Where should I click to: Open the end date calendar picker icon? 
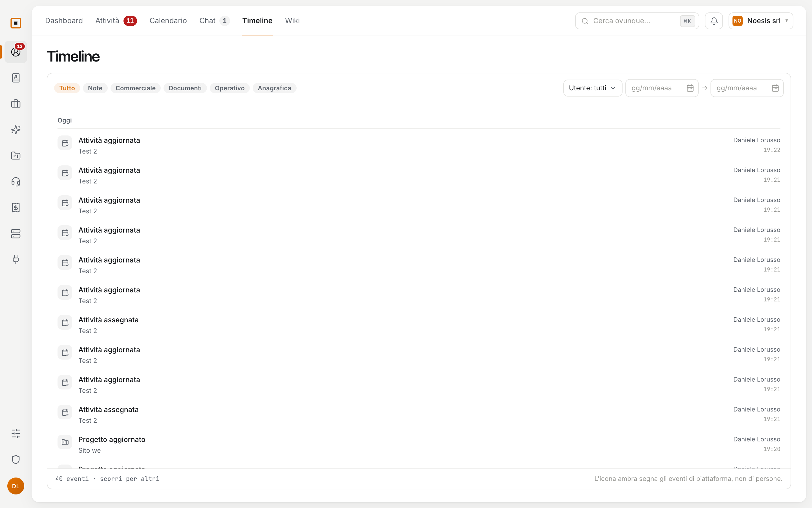(x=775, y=88)
